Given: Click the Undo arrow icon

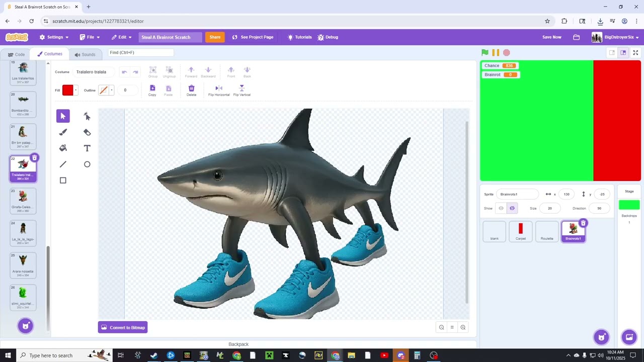Looking at the screenshot, I should point(124,72).
